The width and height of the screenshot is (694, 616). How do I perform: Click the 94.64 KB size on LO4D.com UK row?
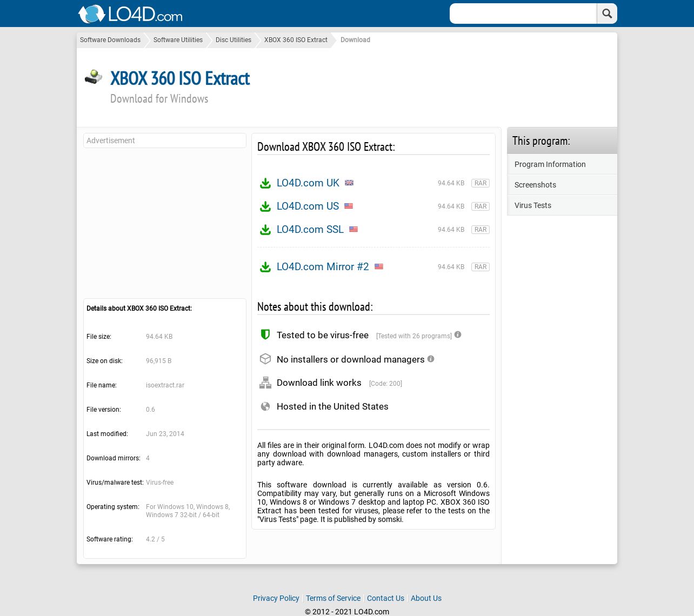[451, 183]
